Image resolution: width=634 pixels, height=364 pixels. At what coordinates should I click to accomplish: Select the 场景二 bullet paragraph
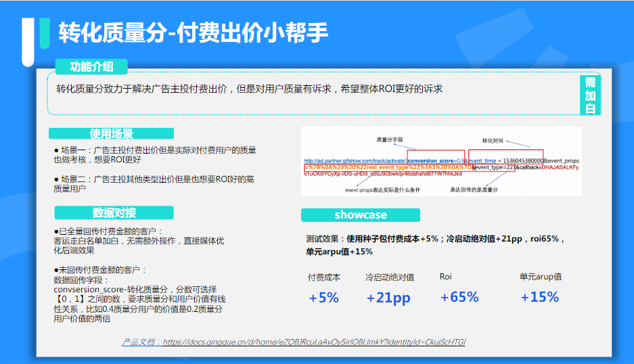click(154, 183)
